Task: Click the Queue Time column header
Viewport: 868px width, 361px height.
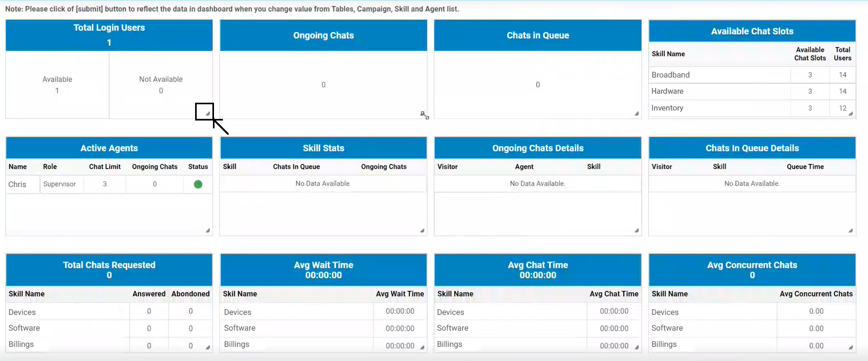Action: [x=805, y=167]
